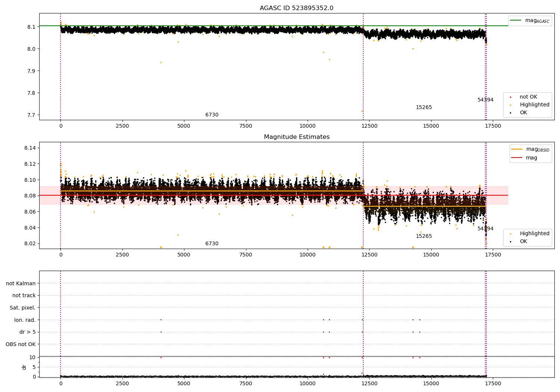The width and height of the screenshot is (560, 392).
Task: Click the 'not track' row label
Action: tap(24, 296)
